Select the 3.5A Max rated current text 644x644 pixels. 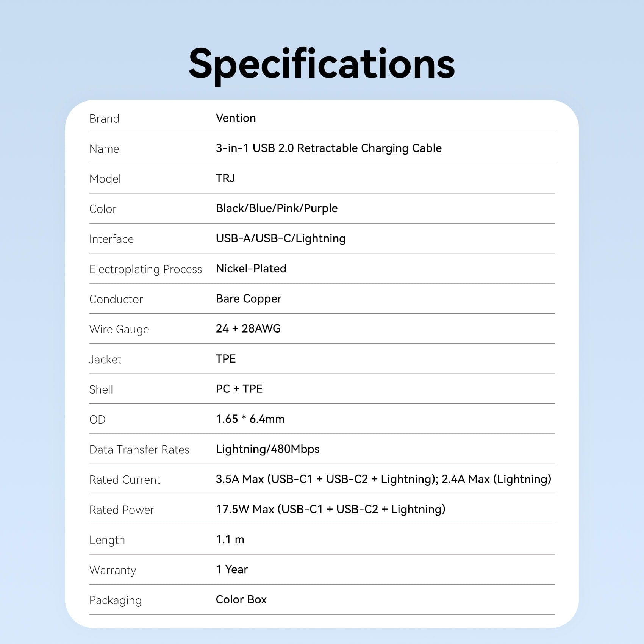[x=383, y=479]
